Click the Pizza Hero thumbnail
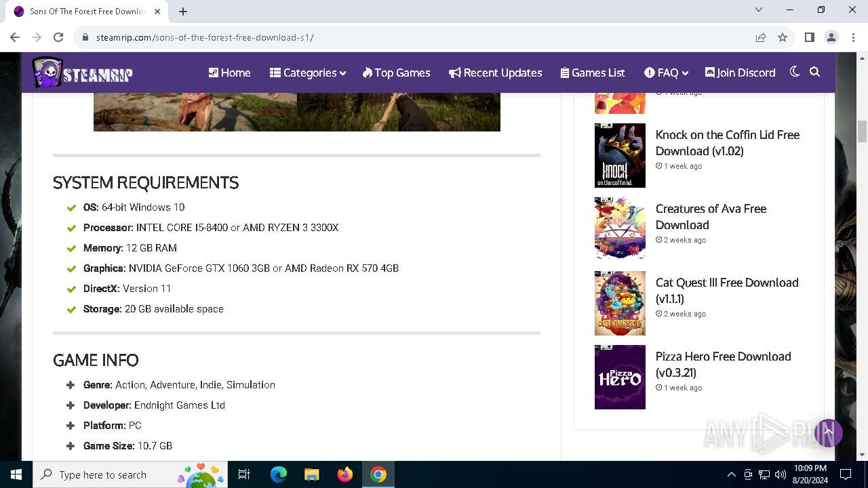The width and height of the screenshot is (868, 488). (620, 377)
